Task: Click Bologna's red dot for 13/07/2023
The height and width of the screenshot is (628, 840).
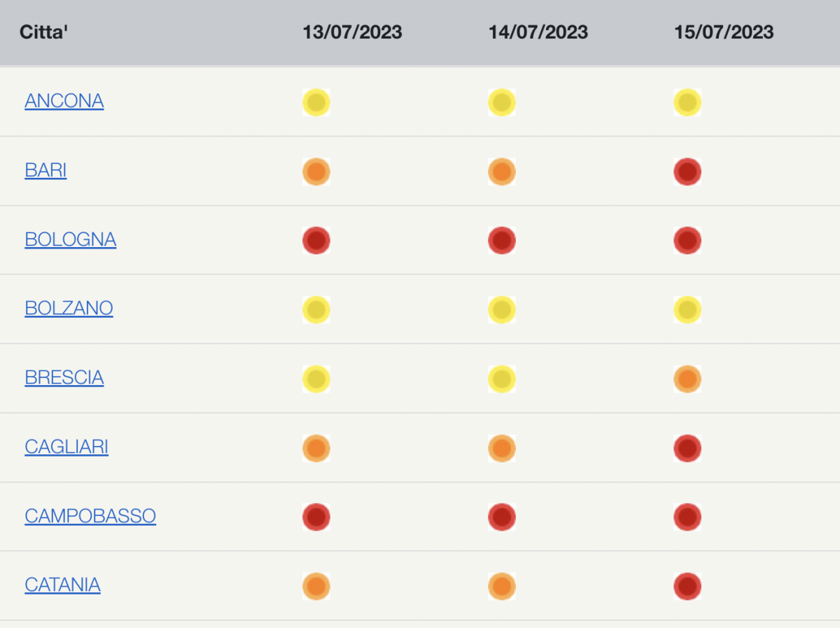Action: click(316, 240)
